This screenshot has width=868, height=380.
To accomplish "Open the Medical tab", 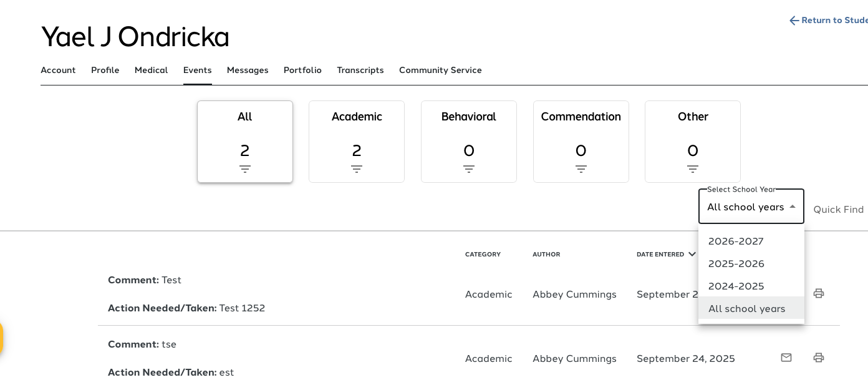I will point(151,71).
